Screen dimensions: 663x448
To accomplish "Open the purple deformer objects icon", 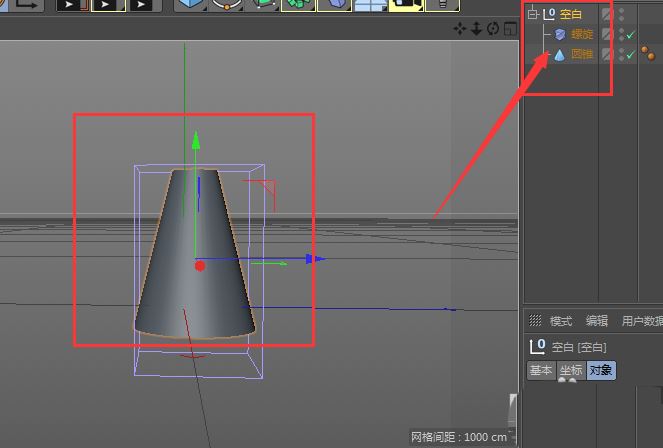I will coord(334,5).
